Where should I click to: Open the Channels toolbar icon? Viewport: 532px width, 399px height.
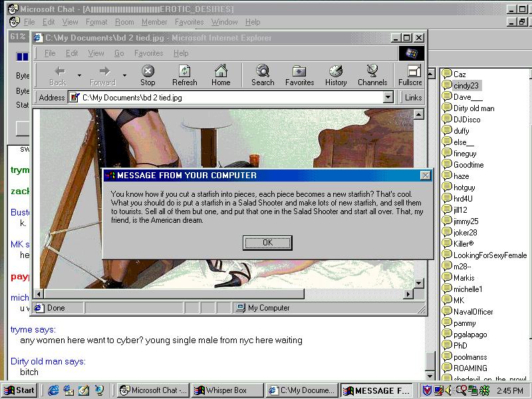click(372, 70)
